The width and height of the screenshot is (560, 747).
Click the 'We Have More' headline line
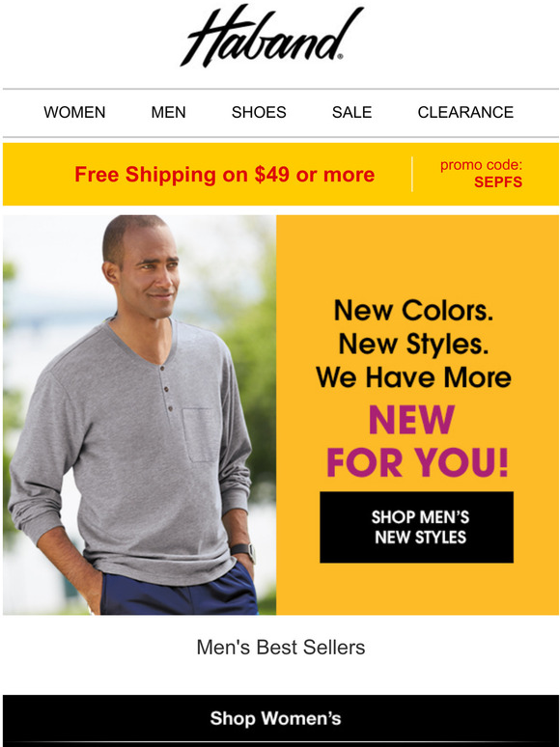pyautogui.click(x=413, y=377)
